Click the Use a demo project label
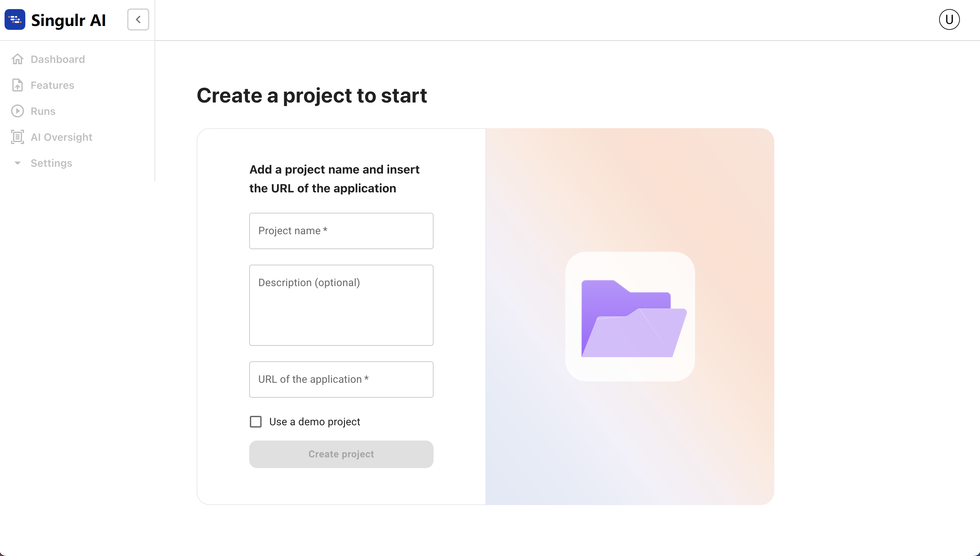The width and height of the screenshot is (980, 556). click(314, 422)
